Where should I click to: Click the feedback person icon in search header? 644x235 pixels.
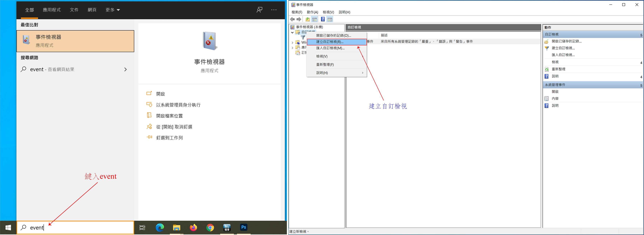click(259, 10)
